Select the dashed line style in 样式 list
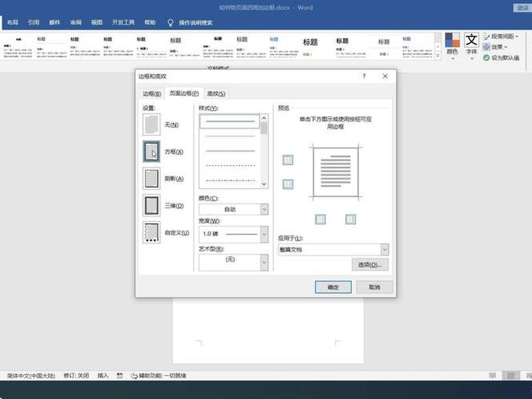The height and width of the screenshot is (399, 532). (230, 166)
